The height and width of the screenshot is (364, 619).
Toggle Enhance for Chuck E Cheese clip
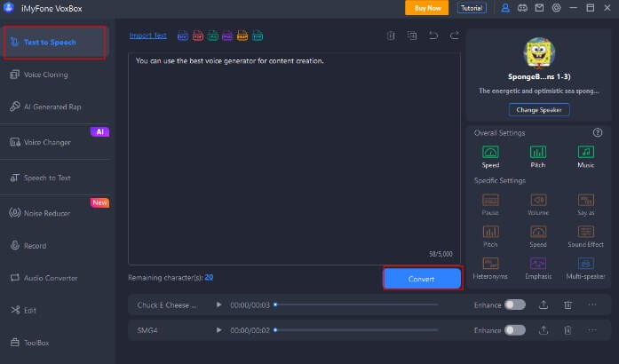(515, 305)
